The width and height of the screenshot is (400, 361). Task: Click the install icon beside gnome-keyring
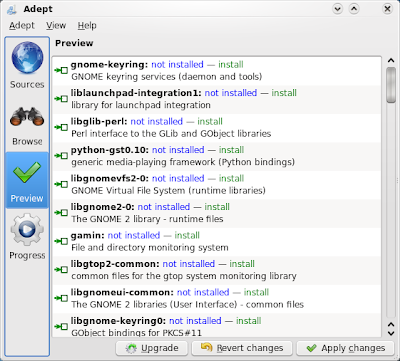tap(61, 70)
